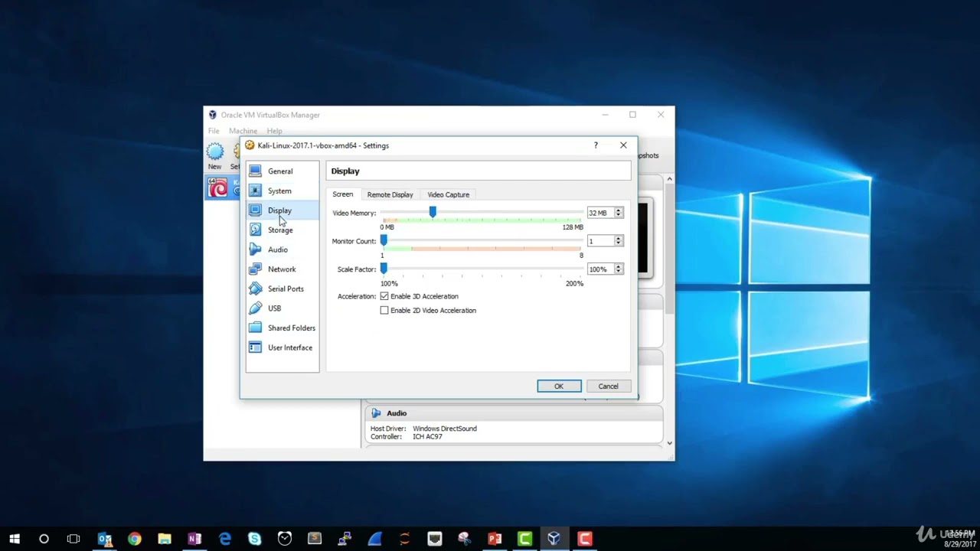Click the Video Memory slider handle
This screenshot has height=551, width=980.
[x=433, y=212]
